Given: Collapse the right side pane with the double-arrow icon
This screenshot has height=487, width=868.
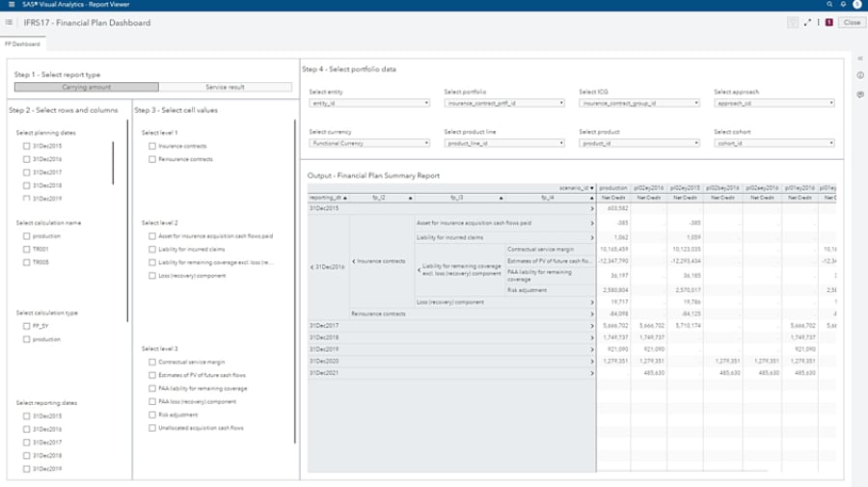Looking at the screenshot, I should pyautogui.click(x=860, y=58).
